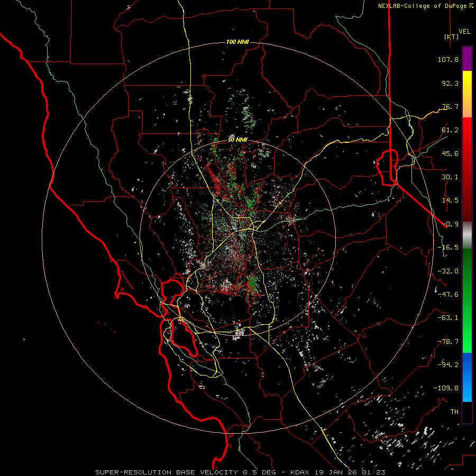Click the green segment of color bar
The image size is (476, 476).
(x=467, y=300)
